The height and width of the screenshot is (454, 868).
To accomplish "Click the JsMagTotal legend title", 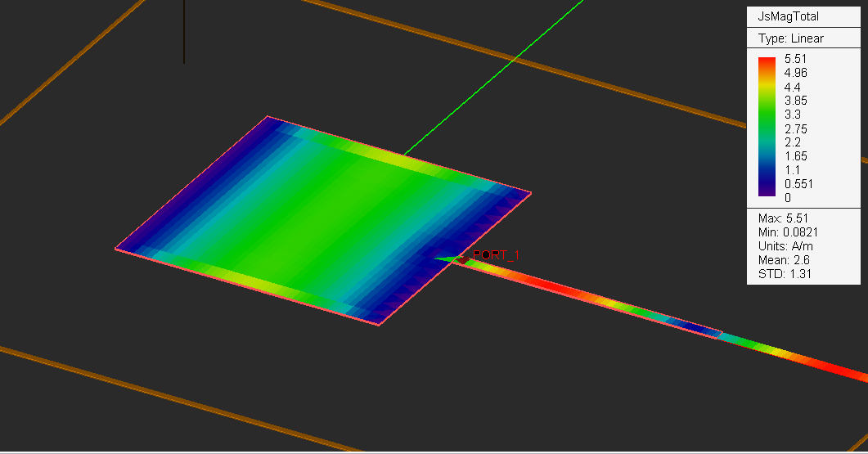I will [789, 16].
